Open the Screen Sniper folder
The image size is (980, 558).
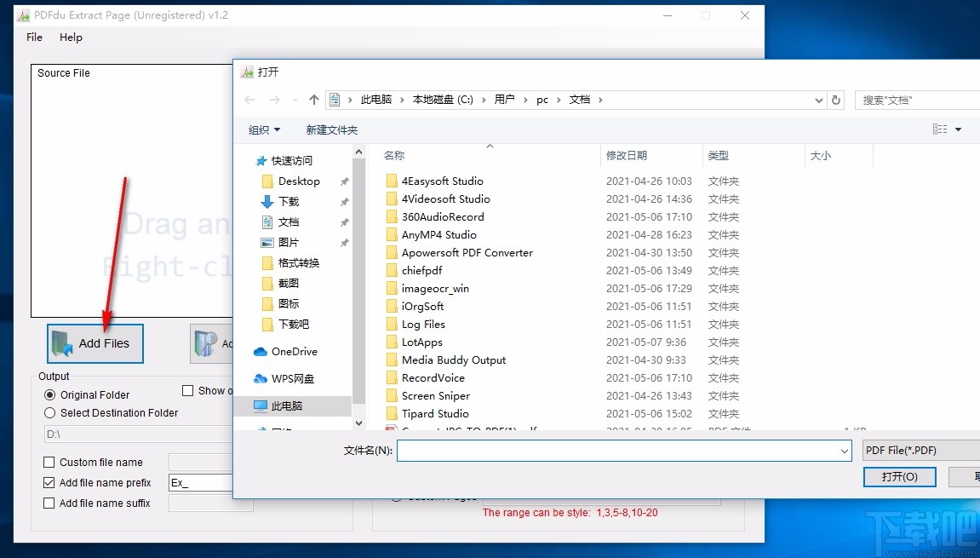point(438,395)
